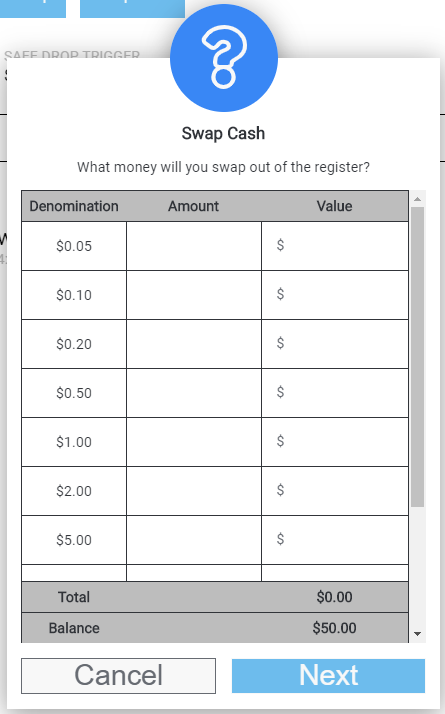
Task: Click the Amount column header
Action: [194, 206]
